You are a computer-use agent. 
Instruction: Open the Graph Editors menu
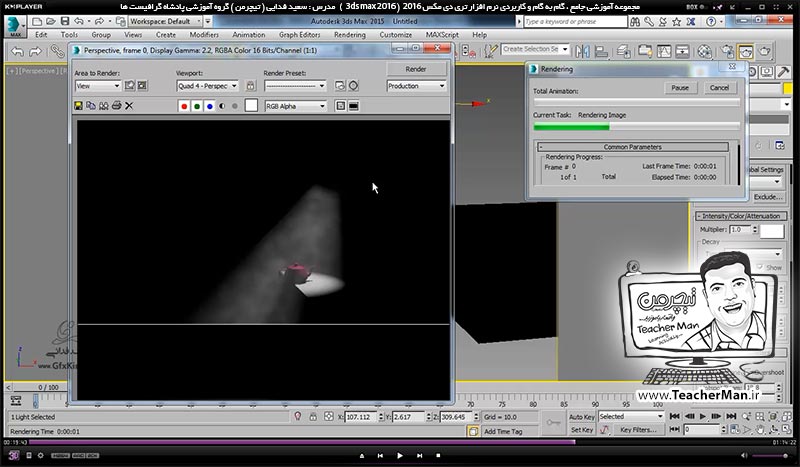299,35
